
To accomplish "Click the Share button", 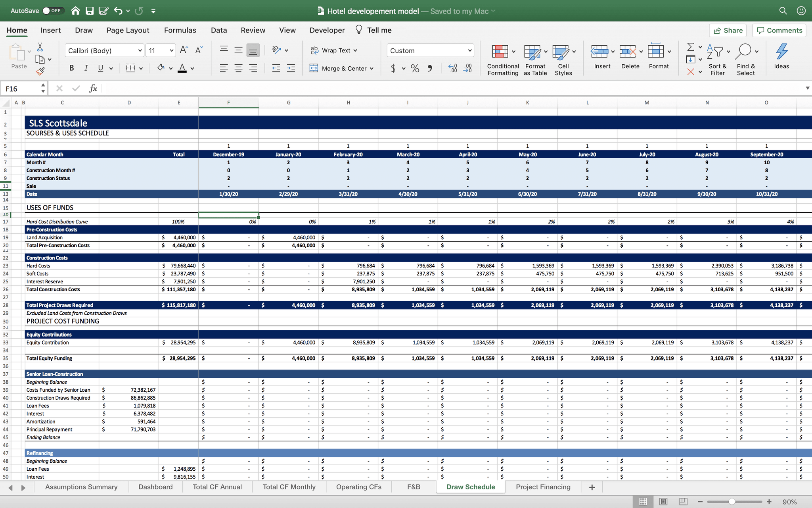I will [x=728, y=31].
